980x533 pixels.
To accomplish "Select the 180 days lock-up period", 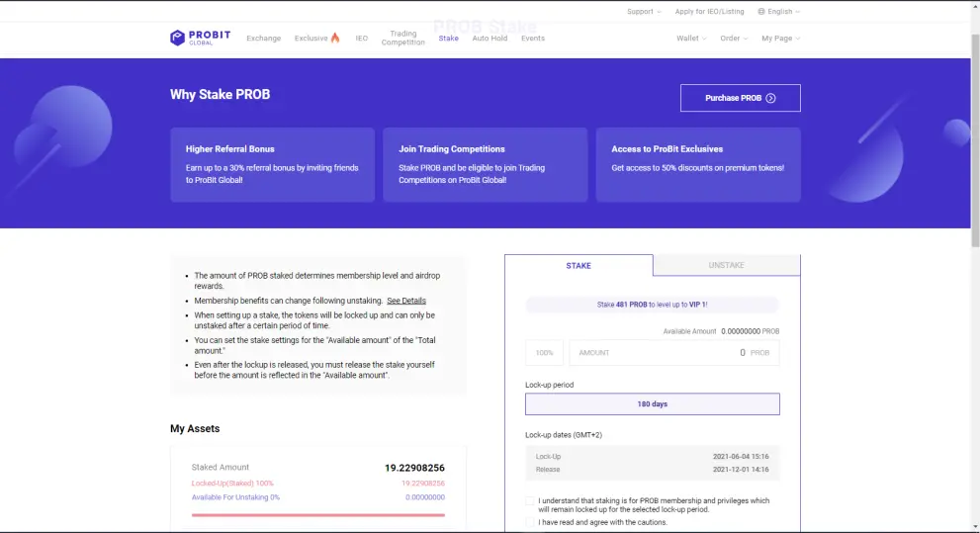I will pyautogui.click(x=653, y=404).
